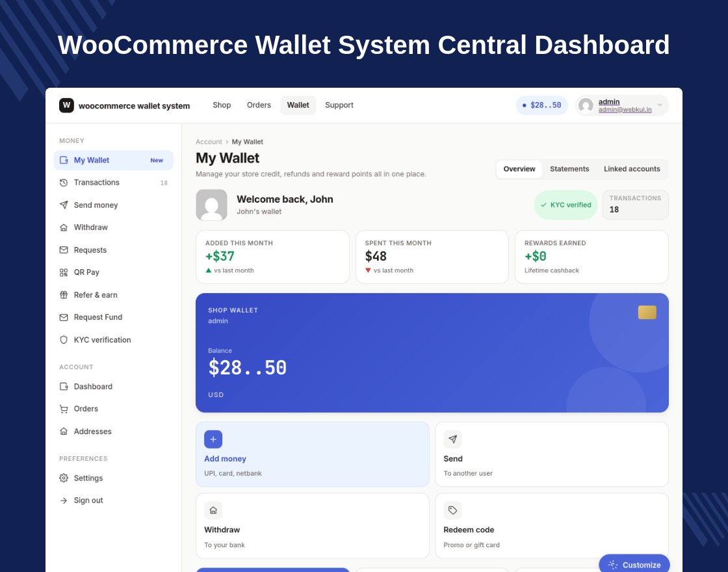The height and width of the screenshot is (572, 728).
Task: Click the Settings gear icon
Action: pos(64,478)
